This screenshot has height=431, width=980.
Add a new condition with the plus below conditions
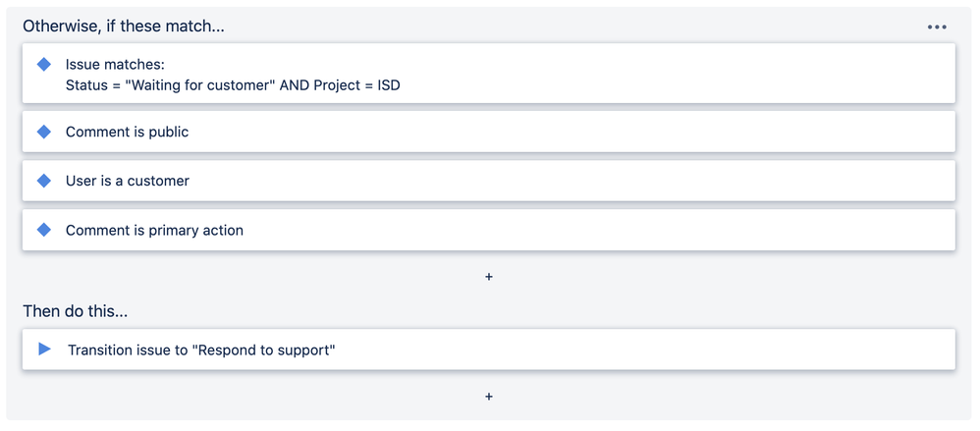click(x=489, y=277)
